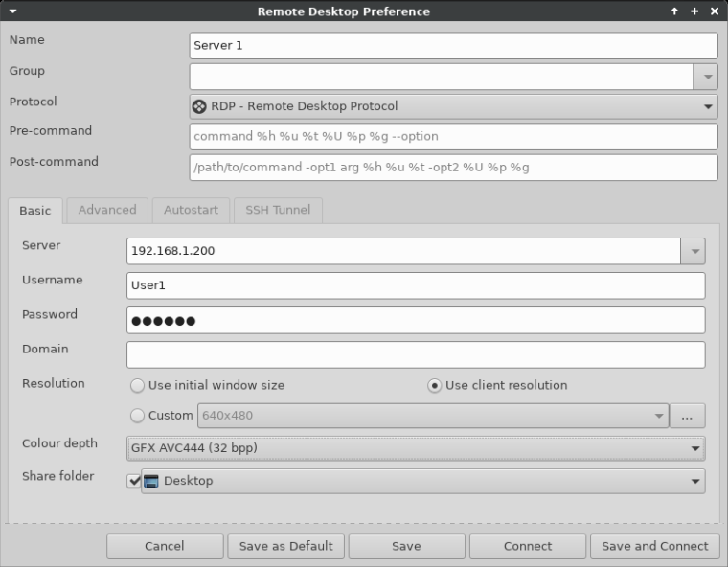Click the RDP protocol icon
This screenshot has height=567, width=728.
(199, 106)
